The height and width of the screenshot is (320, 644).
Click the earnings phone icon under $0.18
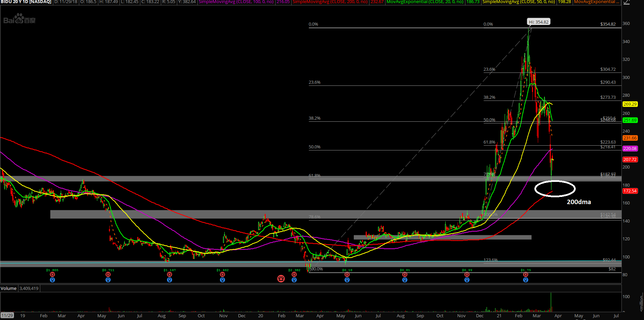click(347, 275)
